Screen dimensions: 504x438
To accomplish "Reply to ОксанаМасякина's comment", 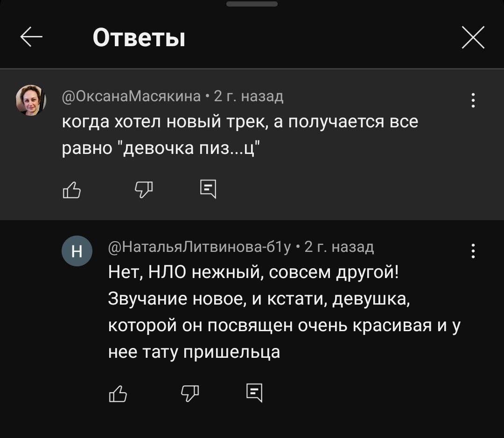I will (x=208, y=189).
